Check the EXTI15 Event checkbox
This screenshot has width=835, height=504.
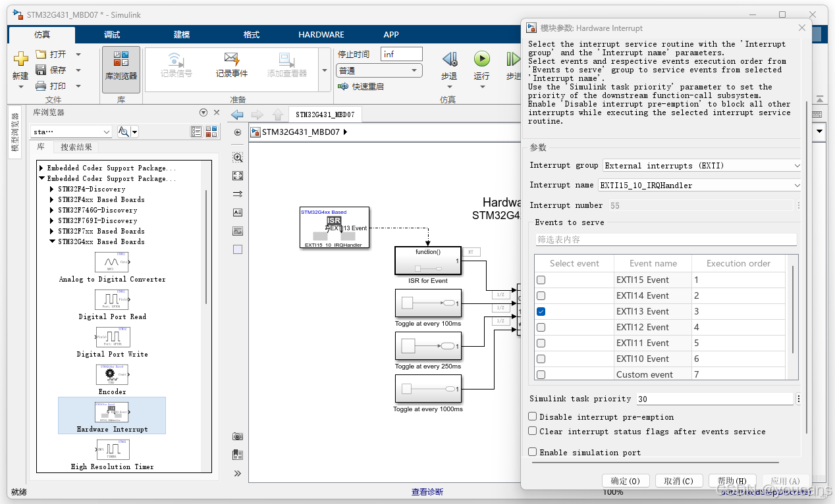541,280
